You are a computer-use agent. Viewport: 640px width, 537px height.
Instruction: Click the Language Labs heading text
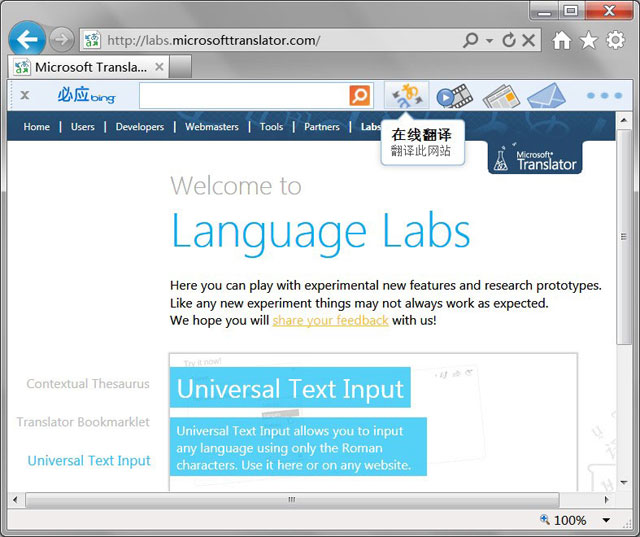(321, 232)
